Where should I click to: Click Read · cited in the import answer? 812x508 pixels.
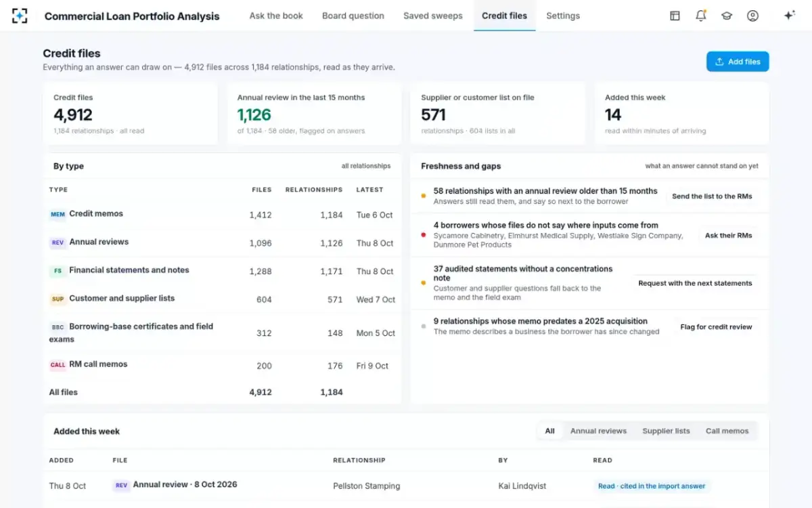pos(652,486)
